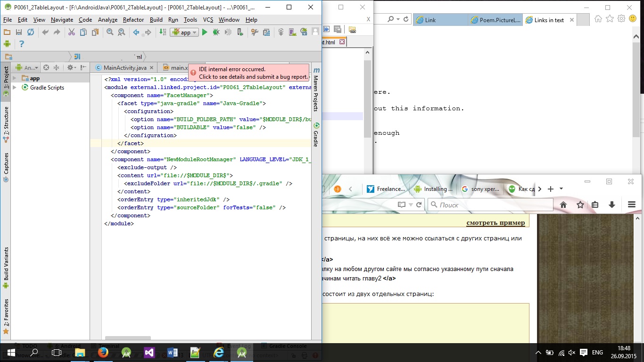Screen dimensions: 644x362
Task: Open the Gradle side tool window
Action: click(x=316, y=134)
